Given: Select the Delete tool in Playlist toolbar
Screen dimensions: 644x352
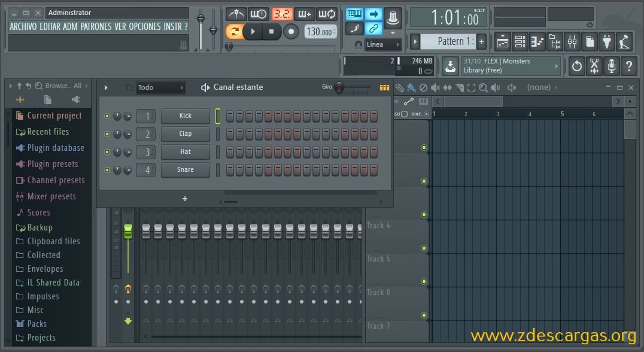Looking at the screenshot, I should pyautogui.click(x=423, y=87).
